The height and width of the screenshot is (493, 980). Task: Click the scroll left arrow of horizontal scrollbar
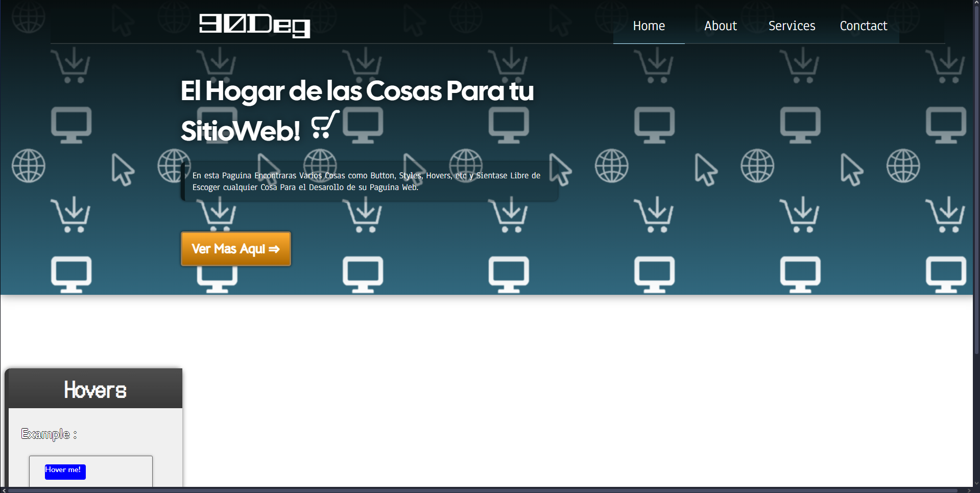click(x=4, y=490)
